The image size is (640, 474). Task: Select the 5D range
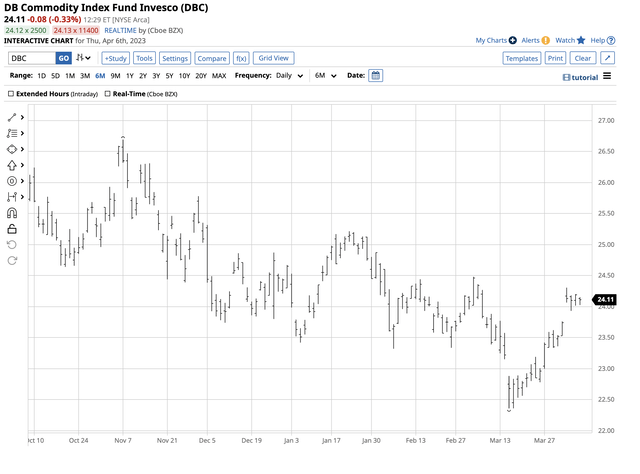tap(56, 76)
